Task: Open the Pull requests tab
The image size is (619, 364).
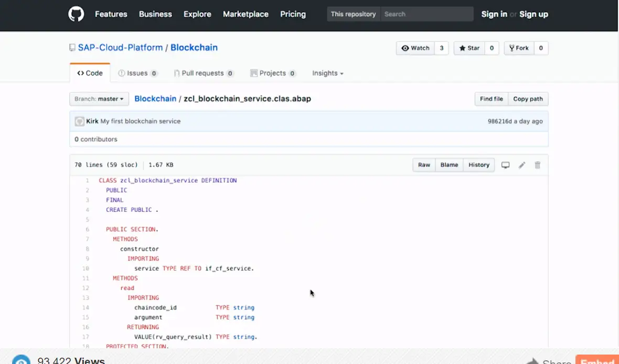Action: (x=204, y=73)
